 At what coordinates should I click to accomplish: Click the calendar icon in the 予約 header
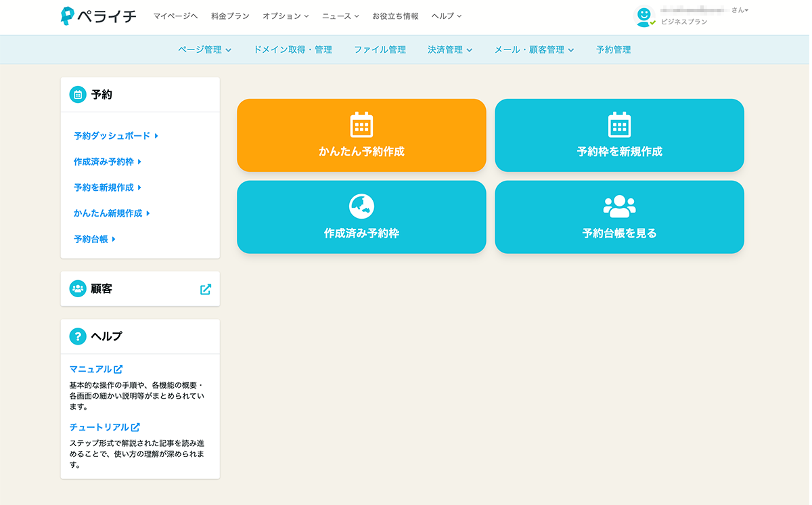tap(78, 95)
